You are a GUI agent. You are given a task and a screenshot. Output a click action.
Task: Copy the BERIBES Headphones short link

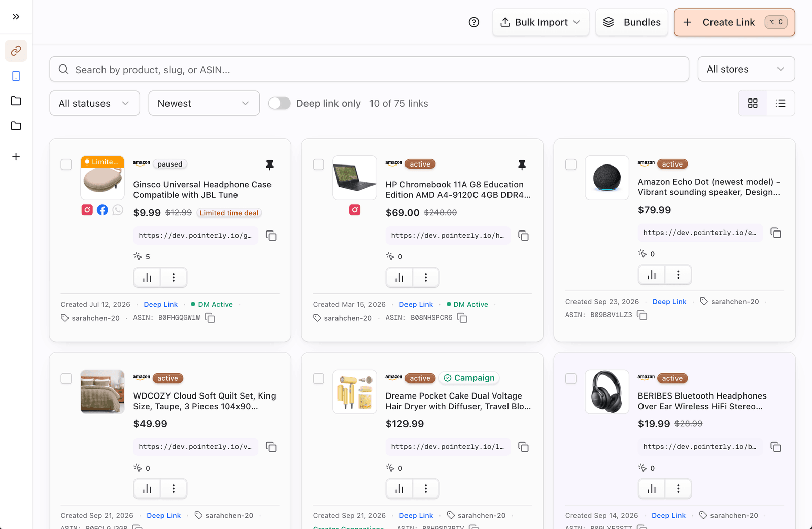point(775,447)
